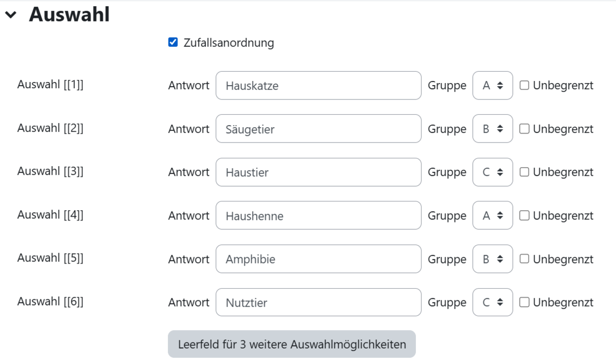
Task: Click the Hauskatze answer field
Action: 318,86
